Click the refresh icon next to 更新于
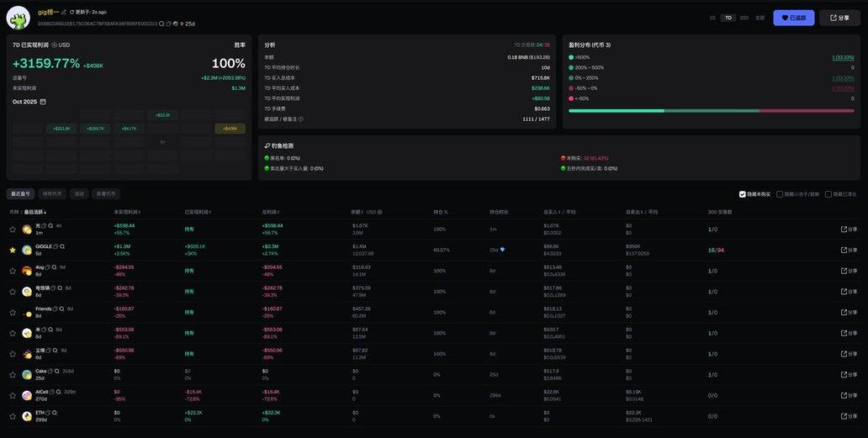868x438 pixels. (71, 12)
